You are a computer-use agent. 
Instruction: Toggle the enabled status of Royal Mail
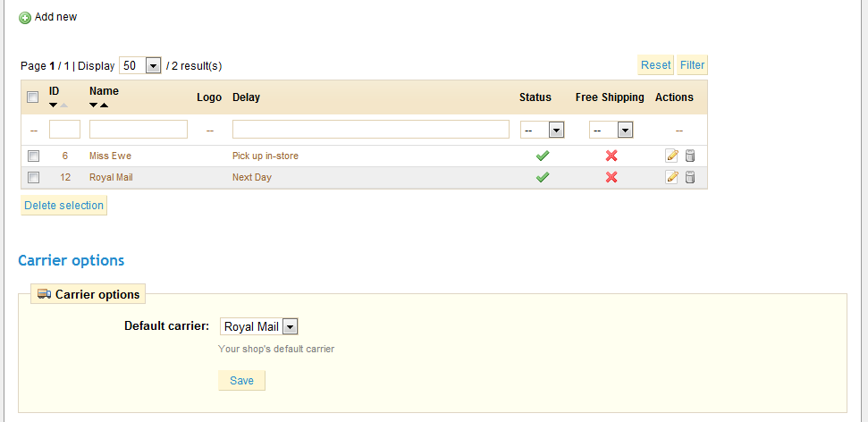pos(542,177)
